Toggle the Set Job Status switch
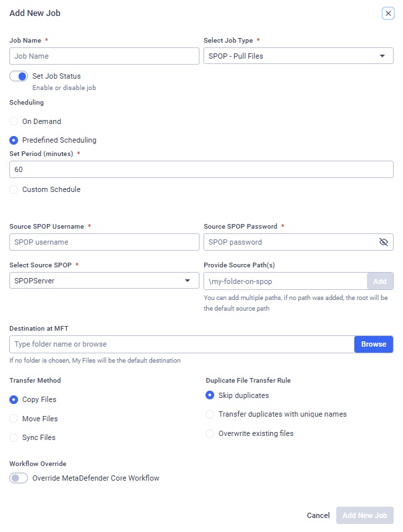The image size is (403, 532). (18, 76)
